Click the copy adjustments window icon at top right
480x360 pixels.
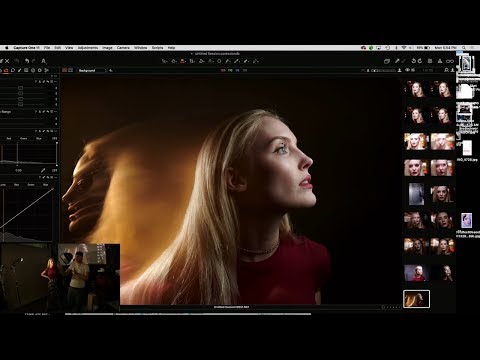387,61
